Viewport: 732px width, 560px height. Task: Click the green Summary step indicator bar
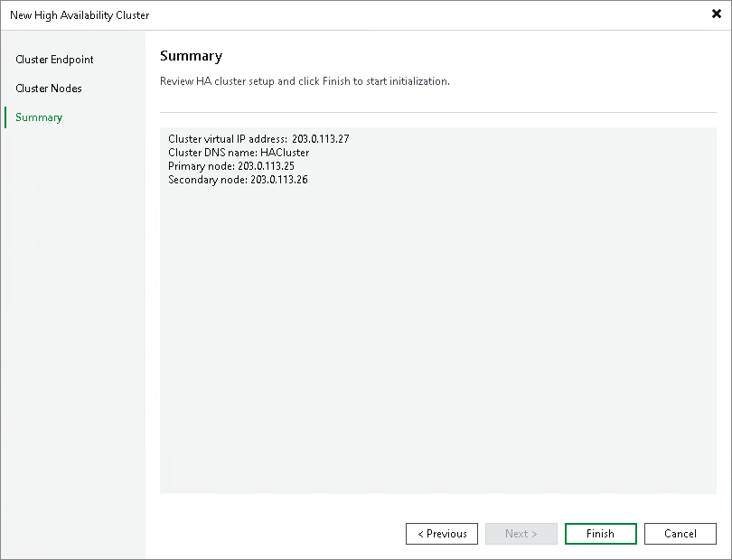tap(6, 117)
